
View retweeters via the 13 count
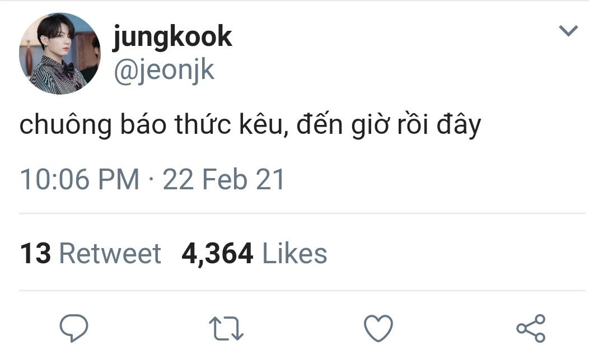(35, 253)
